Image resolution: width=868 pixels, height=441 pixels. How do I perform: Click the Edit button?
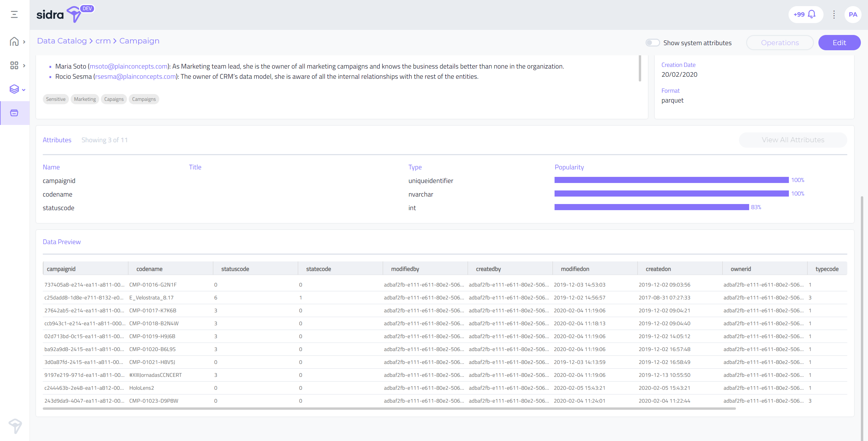point(839,43)
